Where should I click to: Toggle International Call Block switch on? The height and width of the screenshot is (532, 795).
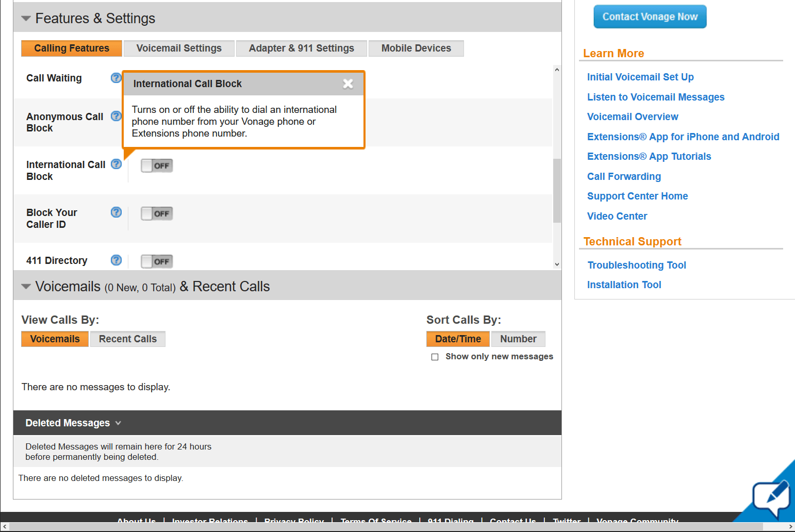(x=157, y=165)
